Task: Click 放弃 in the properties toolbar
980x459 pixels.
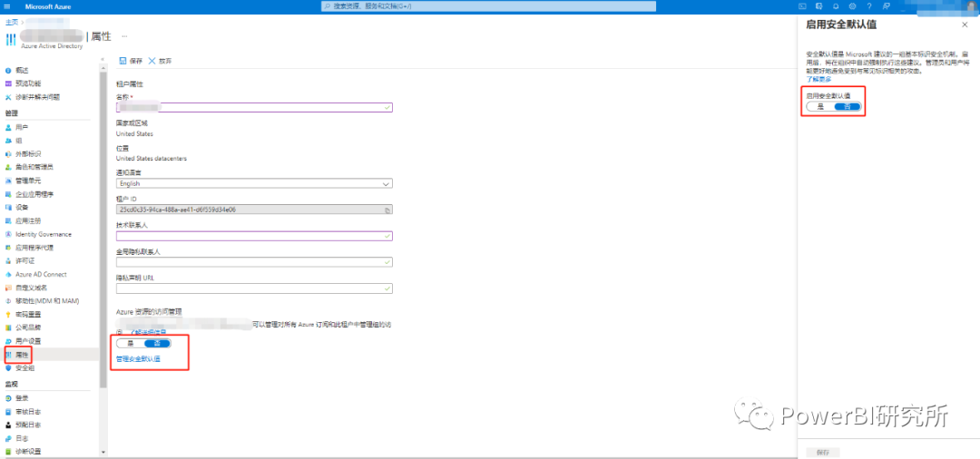Action: click(x=160, y=61)
